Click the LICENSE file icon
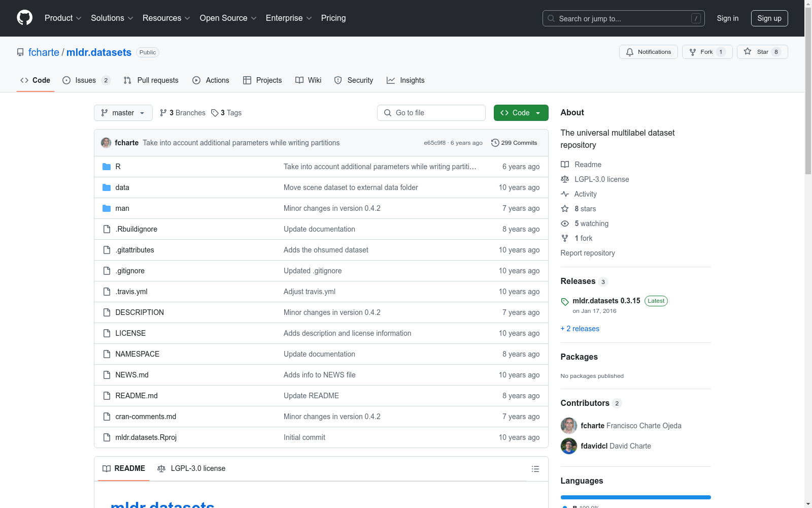Image resolution: width=812 pixels, height=508 pixels. [107, 333]
